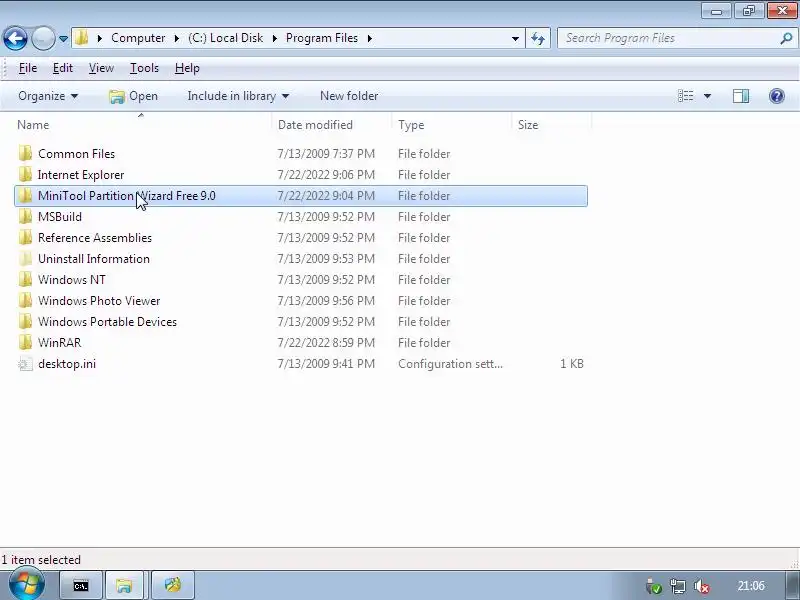Open Explorer help question mark
800x600 pixels.
pyautogui.click(x=777, y=96)
